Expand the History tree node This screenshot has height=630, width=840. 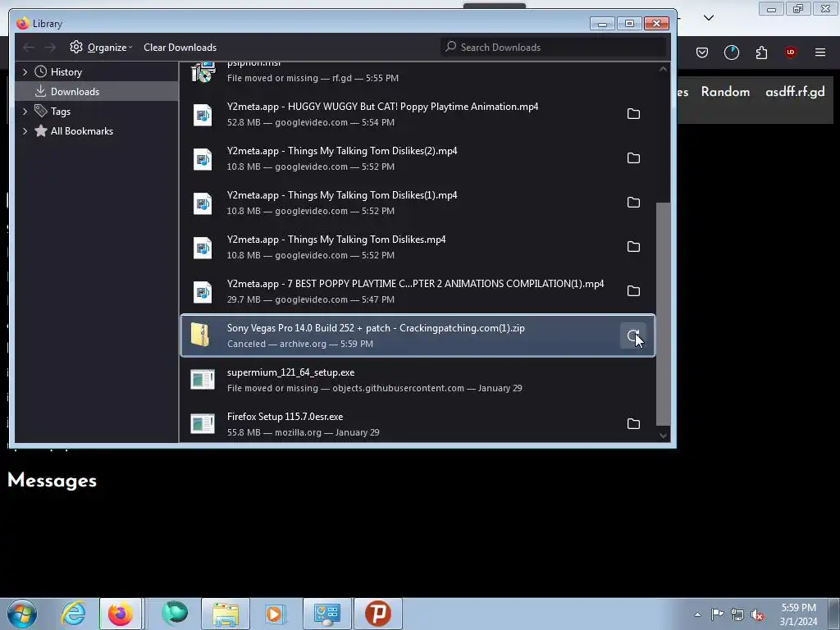[25, 72]
